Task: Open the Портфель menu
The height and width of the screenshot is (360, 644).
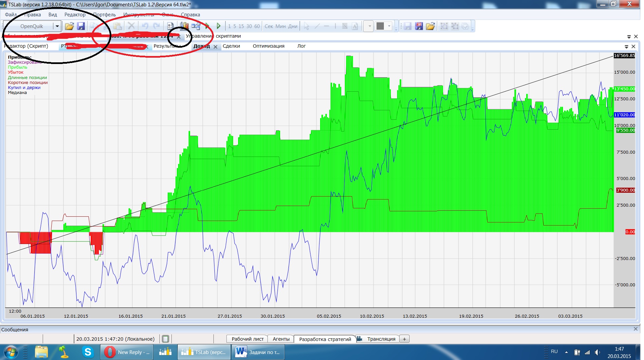Action: click(104, 15)
